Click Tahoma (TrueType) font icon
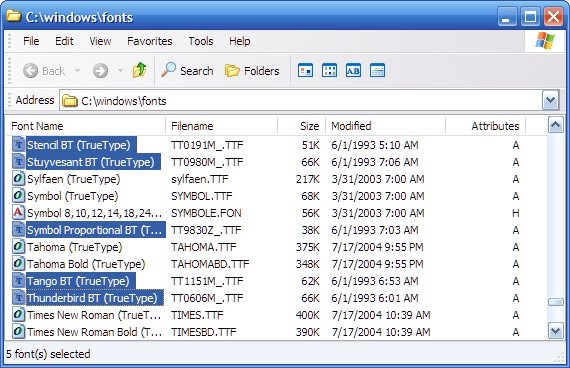The image size is (570, 368). (x=18, y=247)
